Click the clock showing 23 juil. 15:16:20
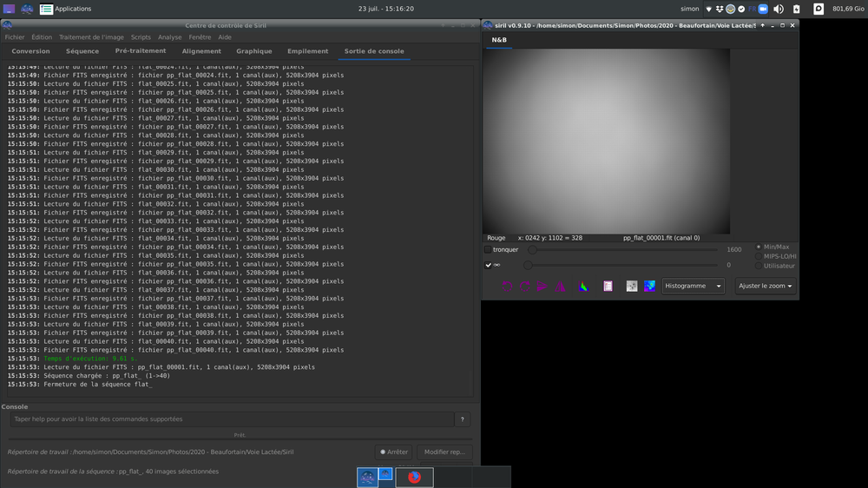 click(386, 9)
